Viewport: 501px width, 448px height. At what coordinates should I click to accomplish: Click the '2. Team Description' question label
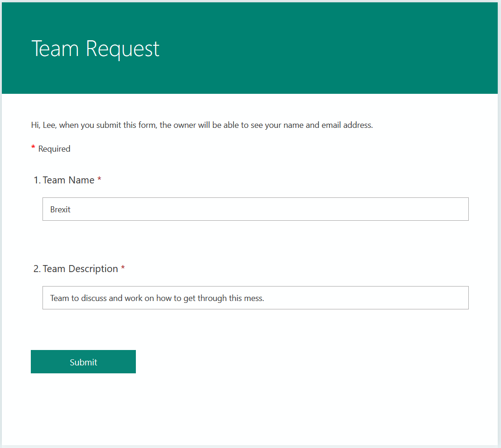(x=79, y=269)
